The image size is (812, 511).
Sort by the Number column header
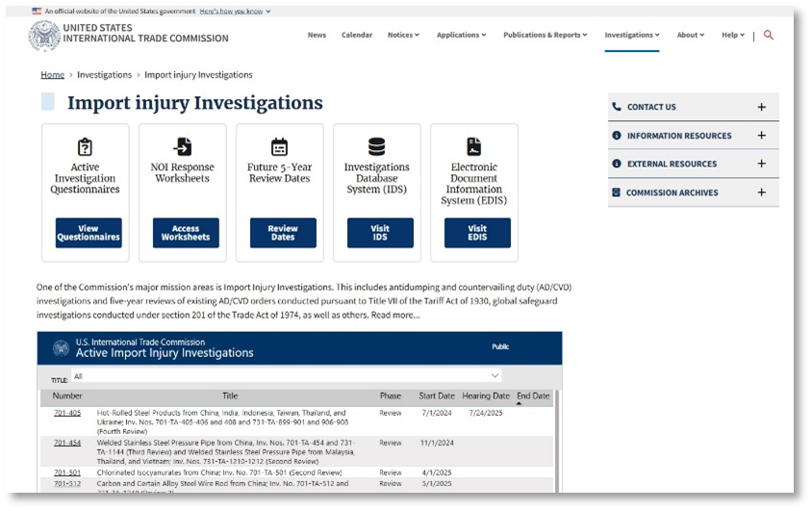(x=66, y=396)
